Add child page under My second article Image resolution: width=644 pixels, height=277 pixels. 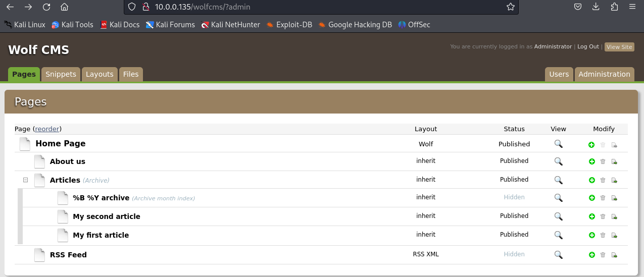tap(591, 217)
